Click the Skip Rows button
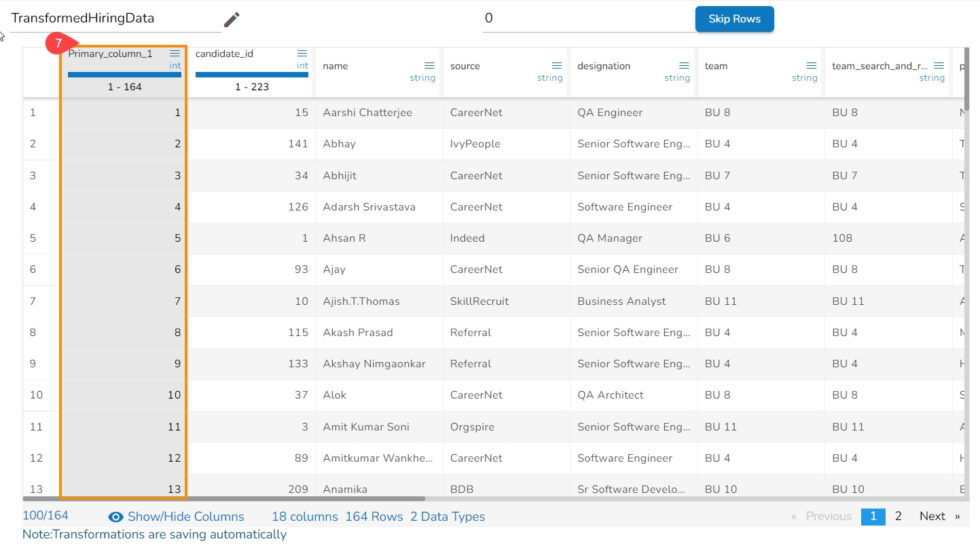 point(734,19)
